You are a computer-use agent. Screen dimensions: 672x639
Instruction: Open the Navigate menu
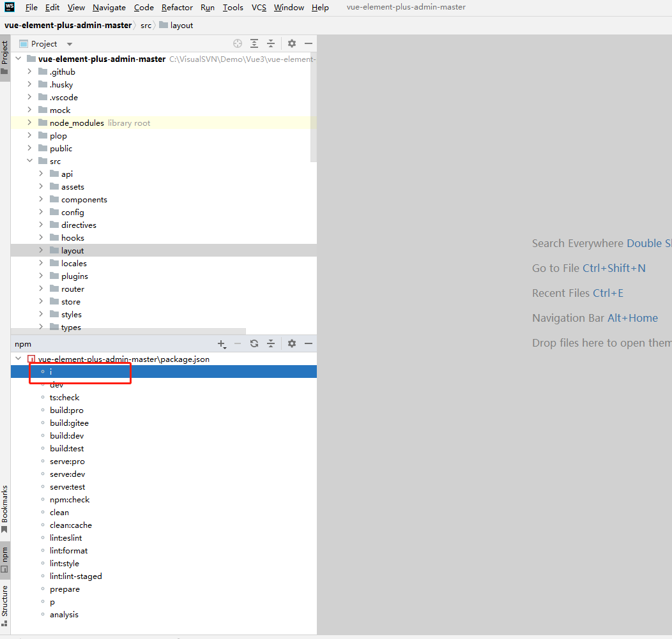(x=109, y=7)
